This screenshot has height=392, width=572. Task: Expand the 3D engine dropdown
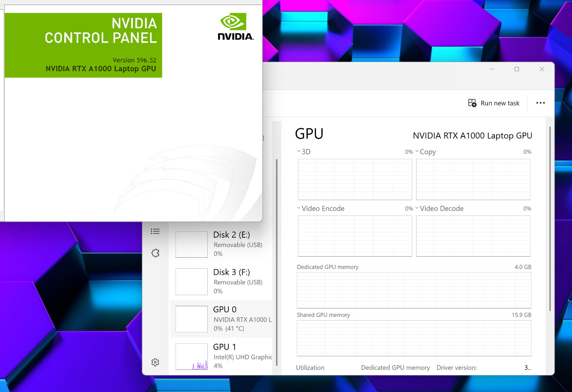(x=299, y=151)
